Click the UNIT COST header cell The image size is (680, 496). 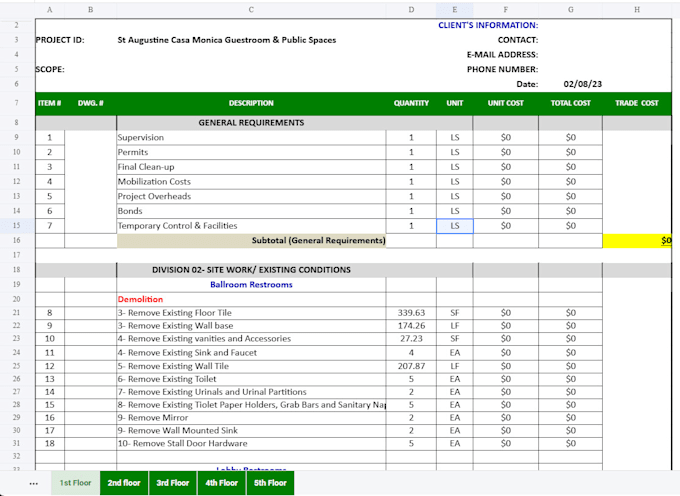(506, 103)
